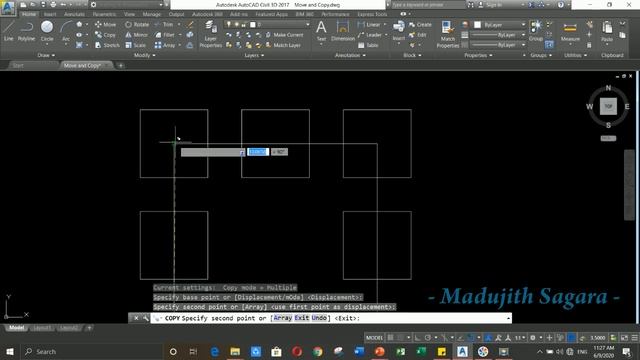Toggle Ortho mode in status bar
This screenshot has height=360, width=640.
click(x=417, y=338)
